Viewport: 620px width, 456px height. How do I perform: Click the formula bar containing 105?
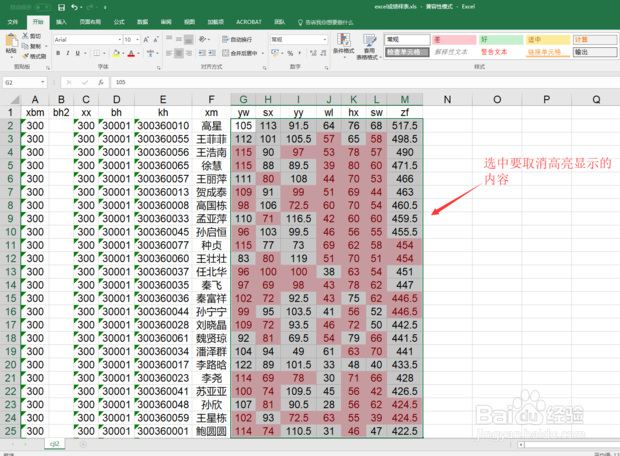pos(364,82)
